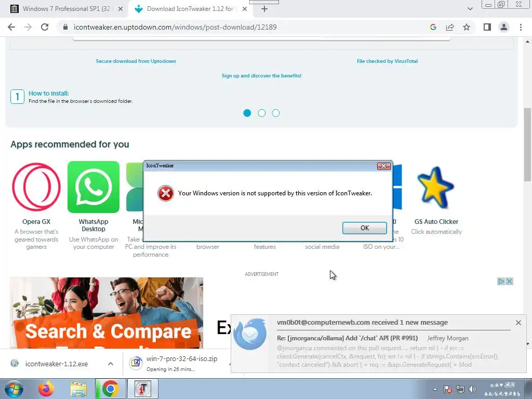Select the third carousel dot
This screenshot has width=532, height=399.
(276, 113)
